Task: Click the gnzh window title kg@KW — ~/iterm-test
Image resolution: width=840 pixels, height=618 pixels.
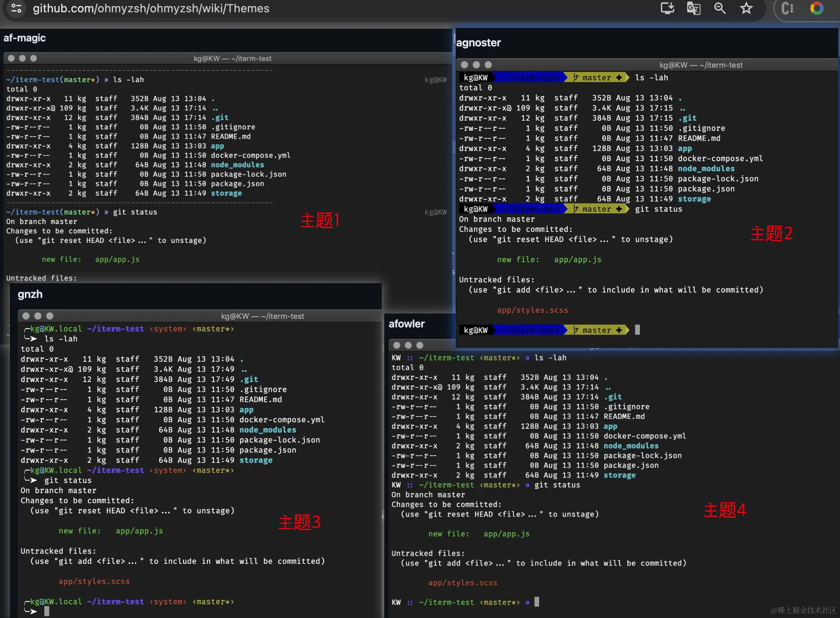Action: pos(262,316)
